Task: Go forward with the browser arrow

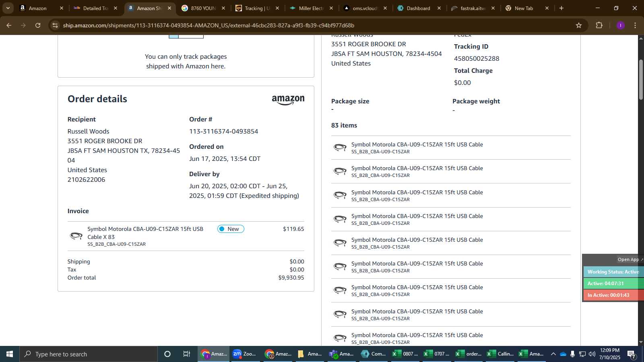Action: 23,25
